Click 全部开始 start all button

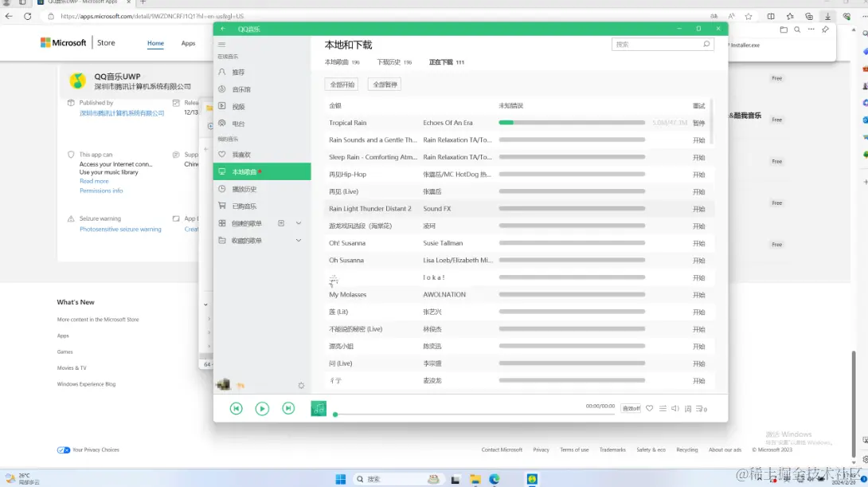[342, 84]
